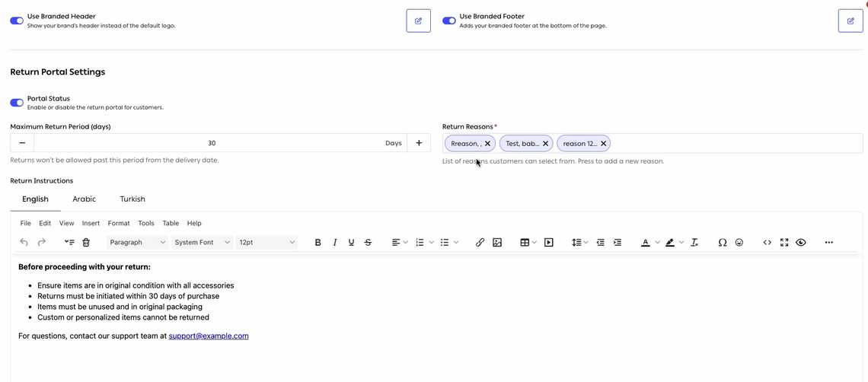Image resolution: width=868 pixels, height=382 pixels.
Task: Click the select-all checklist icon
Action: [x=69, y=243]
